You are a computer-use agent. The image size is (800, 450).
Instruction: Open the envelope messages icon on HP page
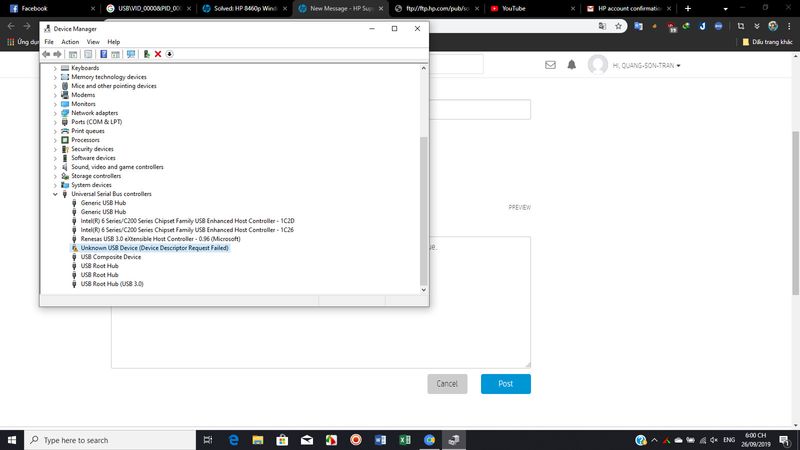click(x=550, y=65)
